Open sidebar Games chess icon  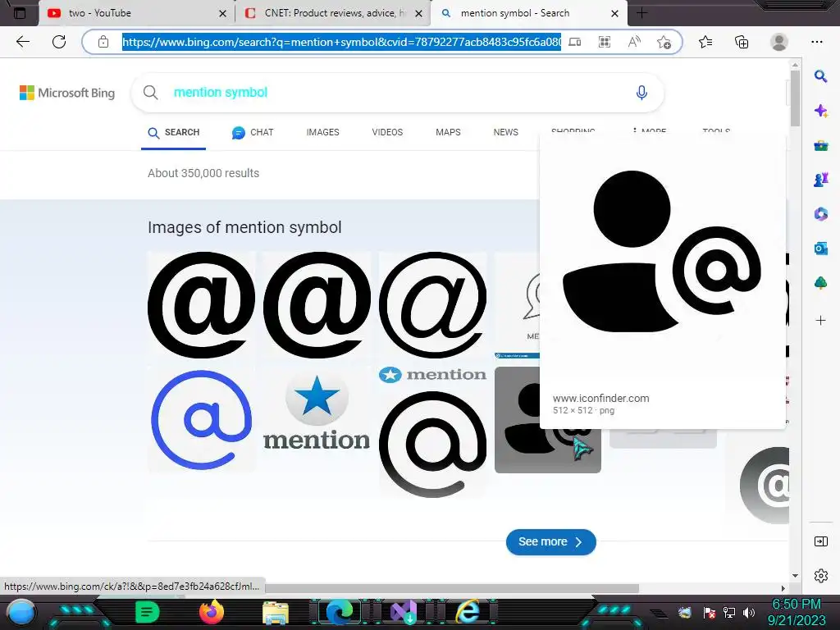(x=820, y=180)
